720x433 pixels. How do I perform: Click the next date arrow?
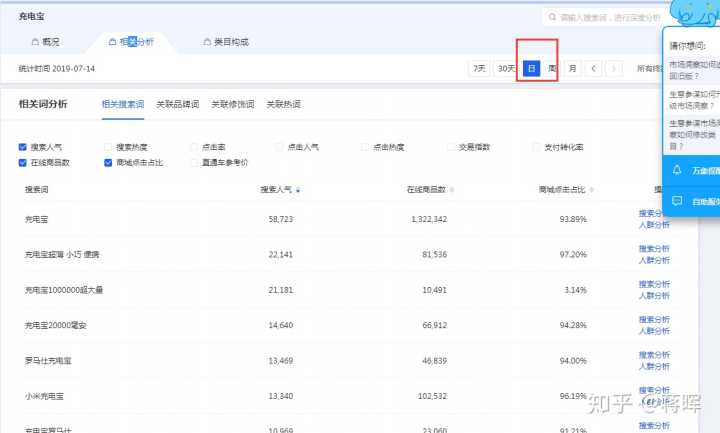coord(613,69)
